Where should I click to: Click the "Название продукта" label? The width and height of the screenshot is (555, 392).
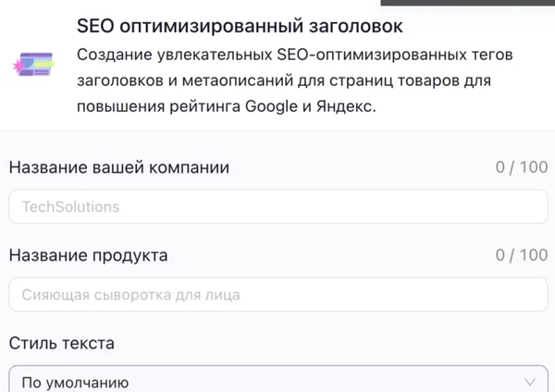point(89,255)
